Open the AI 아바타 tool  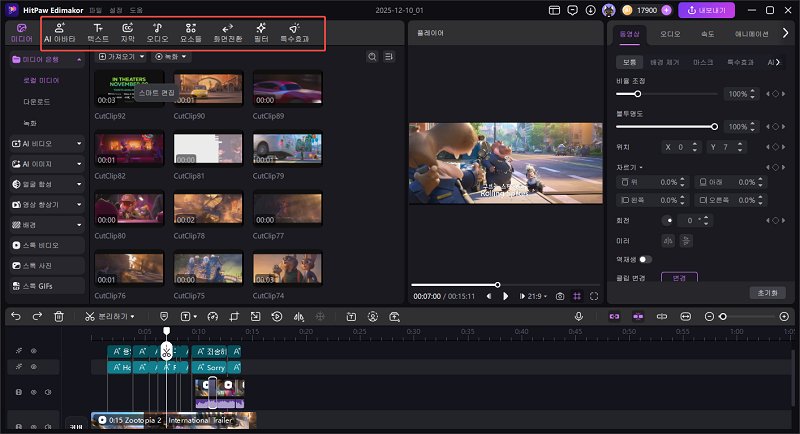[x=60, y=32]
